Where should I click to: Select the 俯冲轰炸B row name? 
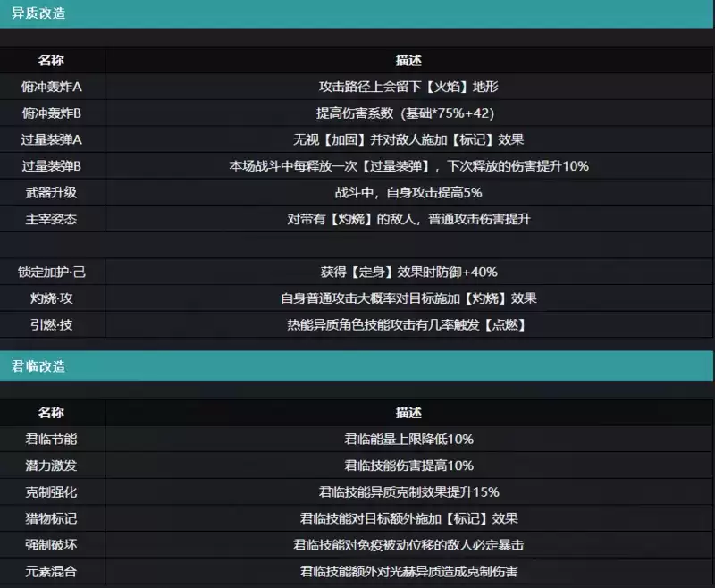[51, 113]
